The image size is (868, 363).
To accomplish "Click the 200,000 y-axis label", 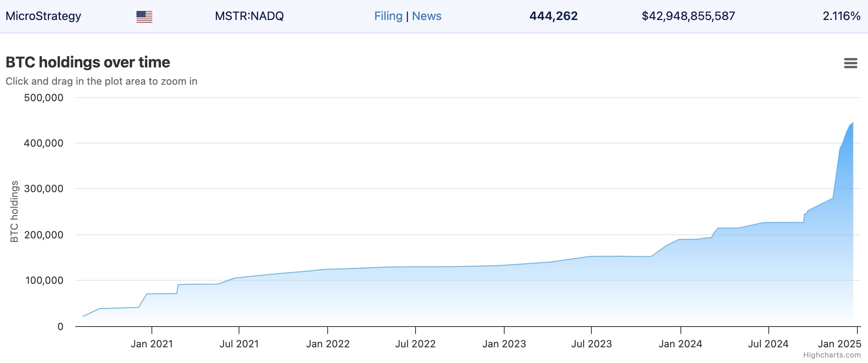I will [x=44, y=235].
